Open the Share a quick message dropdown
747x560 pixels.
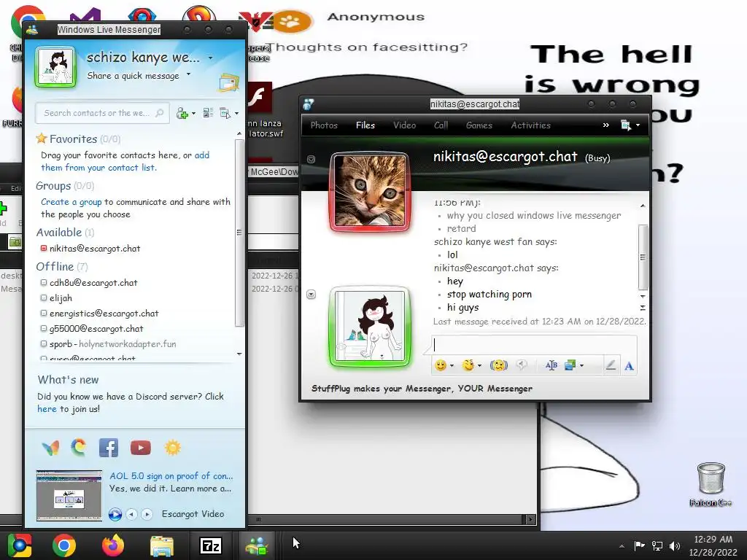point(189,74)
